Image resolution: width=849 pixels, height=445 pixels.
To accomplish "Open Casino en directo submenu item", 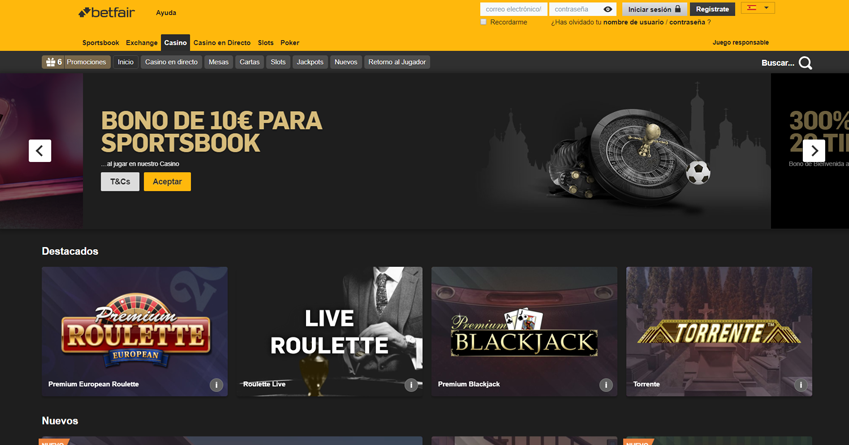I will 171,62.
